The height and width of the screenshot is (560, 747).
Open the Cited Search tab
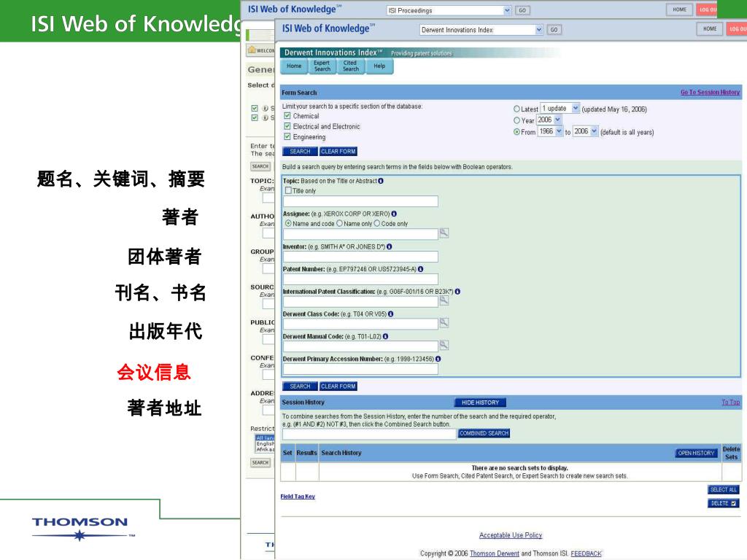coord(351,66)
